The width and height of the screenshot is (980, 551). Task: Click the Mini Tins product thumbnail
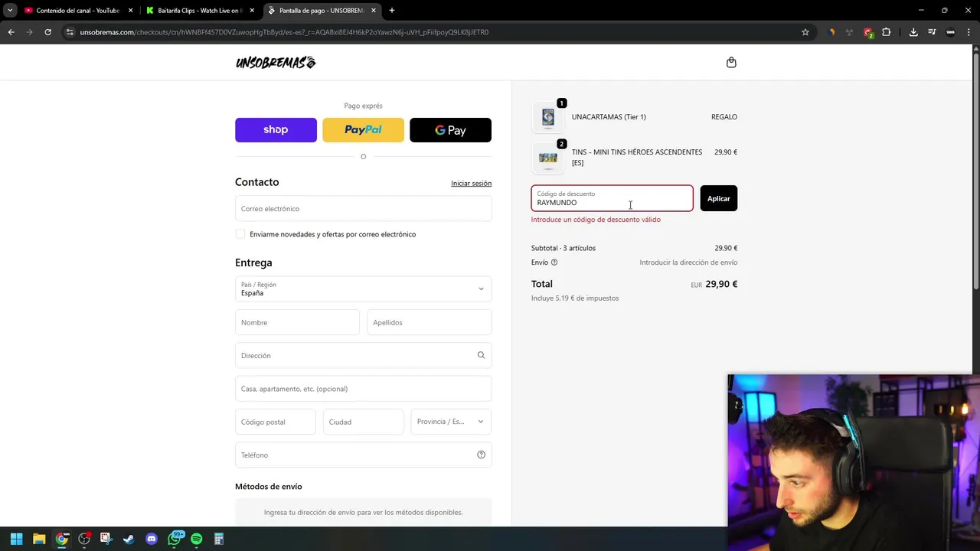(547, 158)
